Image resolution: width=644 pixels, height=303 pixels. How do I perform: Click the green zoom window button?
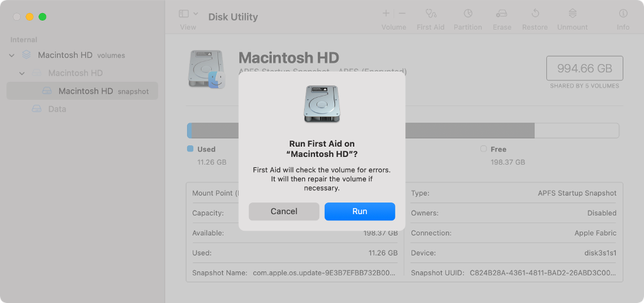click(x=42, y=17)
